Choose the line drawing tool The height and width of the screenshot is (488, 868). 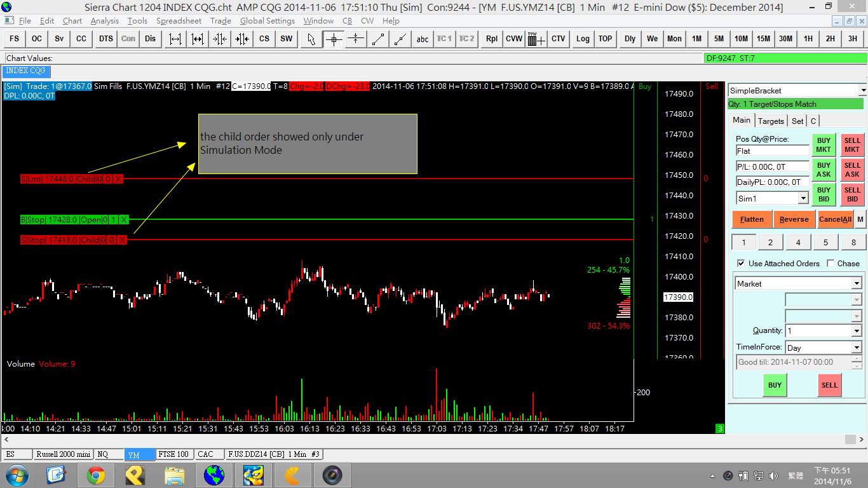point(378,39)
